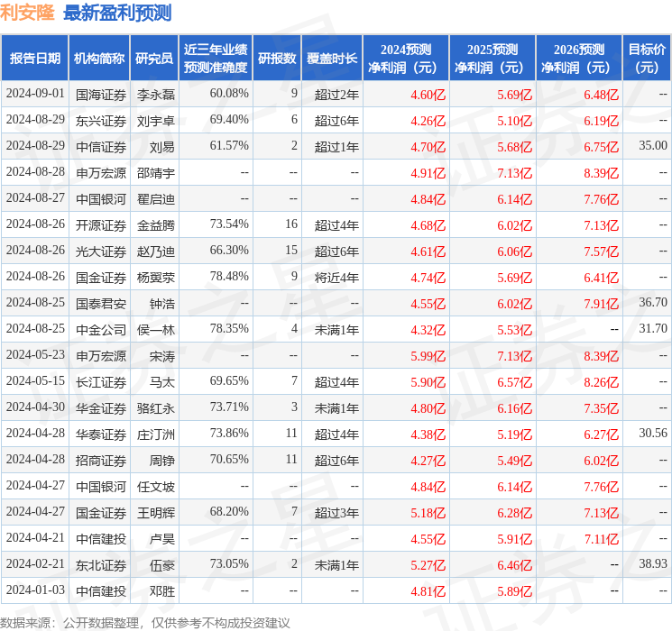This screenshot has width=672, height=631.
Task: Click the 覆盖时长 column header
Action: tap(332, 59)
